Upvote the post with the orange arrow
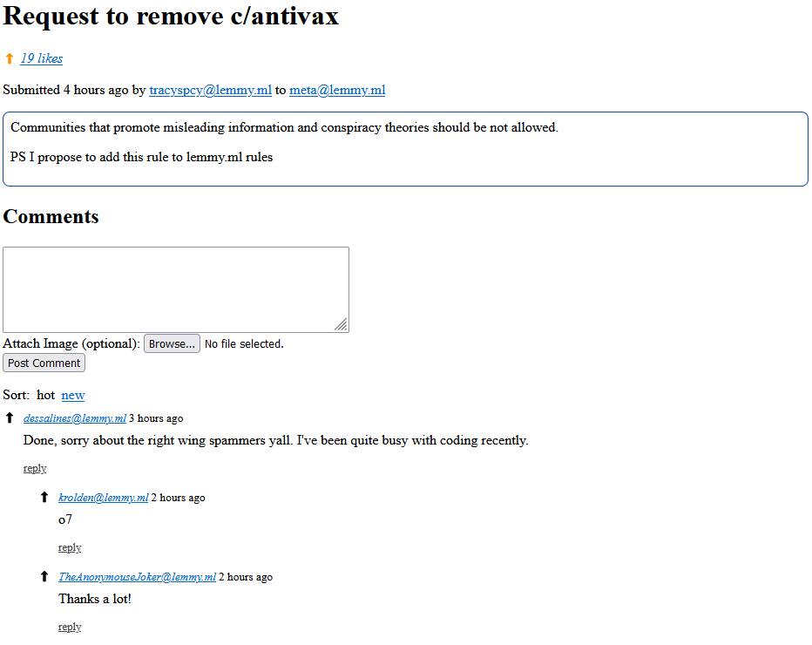The width and height of the screenshot is (812, 645). (10, 58)
